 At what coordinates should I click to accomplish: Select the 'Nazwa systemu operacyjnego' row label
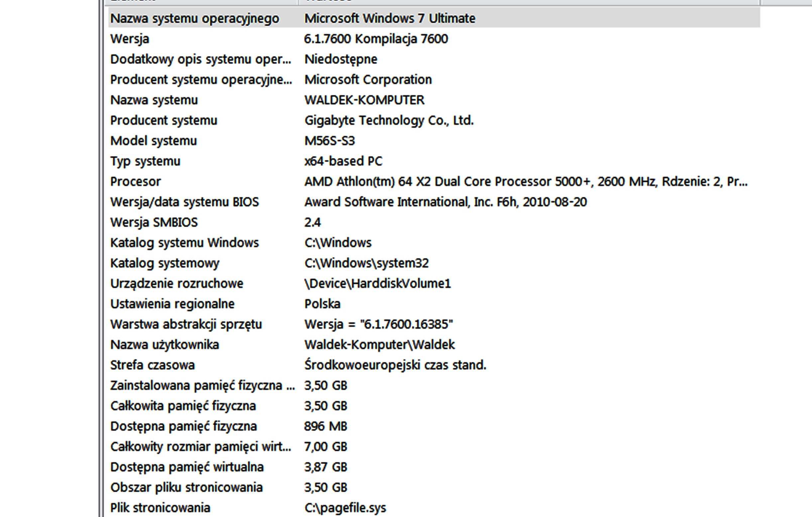pyautogui.click(x=195, y=19)
